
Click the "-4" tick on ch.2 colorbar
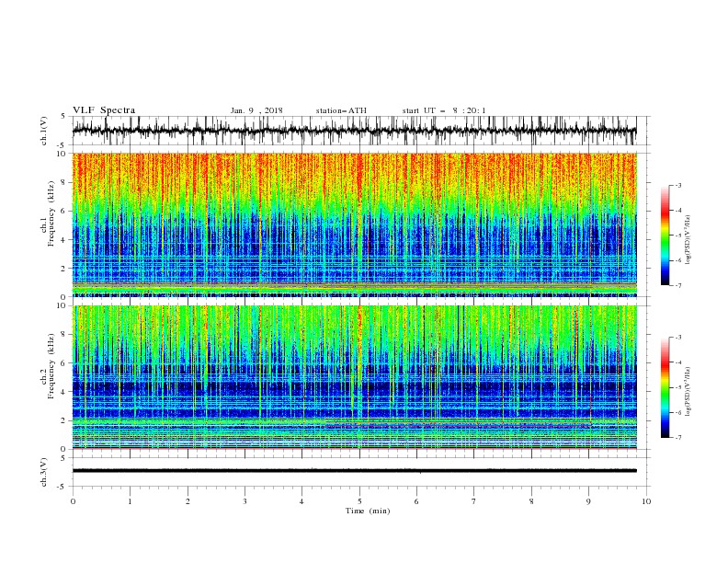[677, 362]
